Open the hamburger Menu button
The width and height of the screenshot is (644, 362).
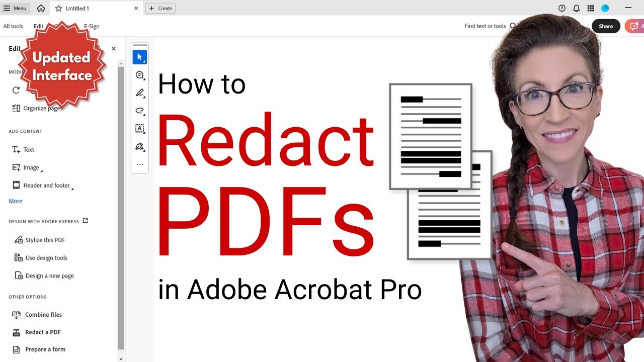tap(15, 8)
